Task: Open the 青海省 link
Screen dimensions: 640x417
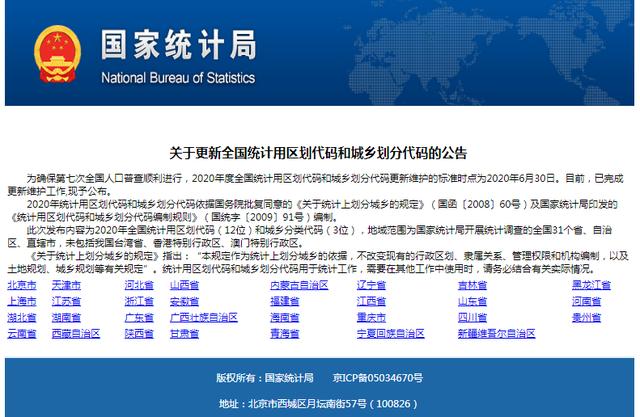Action: click(285, 334)
